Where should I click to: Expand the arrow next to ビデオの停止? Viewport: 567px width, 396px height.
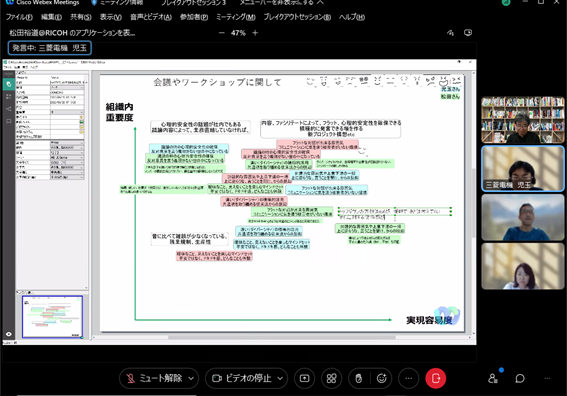[280, 378]
